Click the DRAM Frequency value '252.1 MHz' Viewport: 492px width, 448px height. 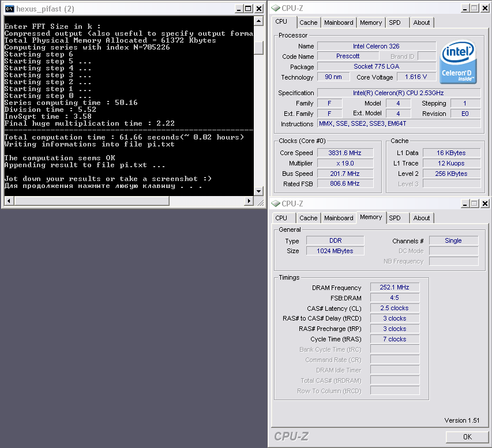point(395,287)
